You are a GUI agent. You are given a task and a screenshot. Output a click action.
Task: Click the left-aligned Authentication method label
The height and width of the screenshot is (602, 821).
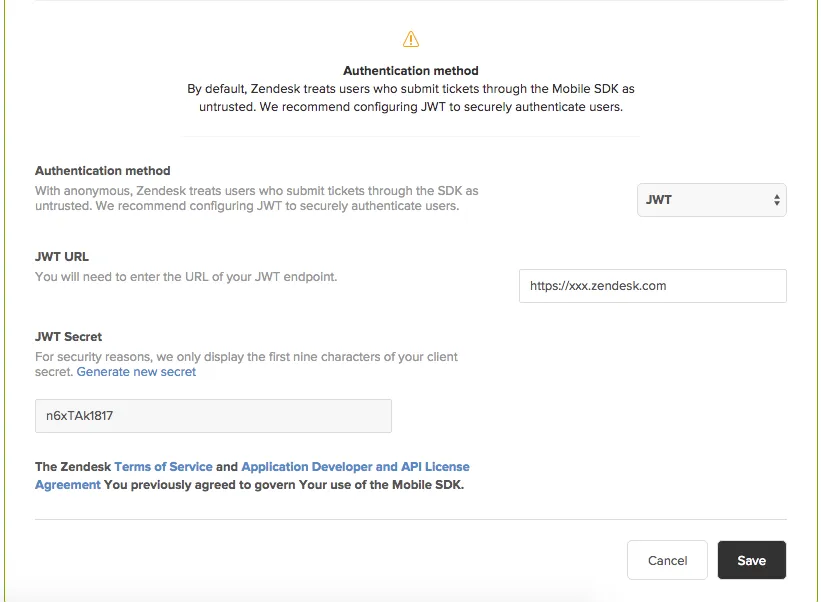coord(103,171)
